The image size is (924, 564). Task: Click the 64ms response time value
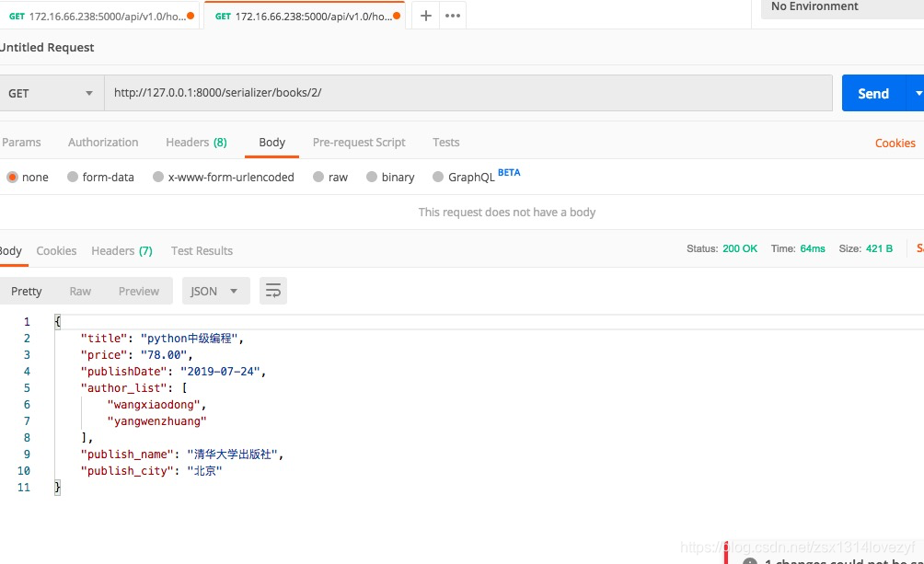pyautogui.click(x=812, y=248)
